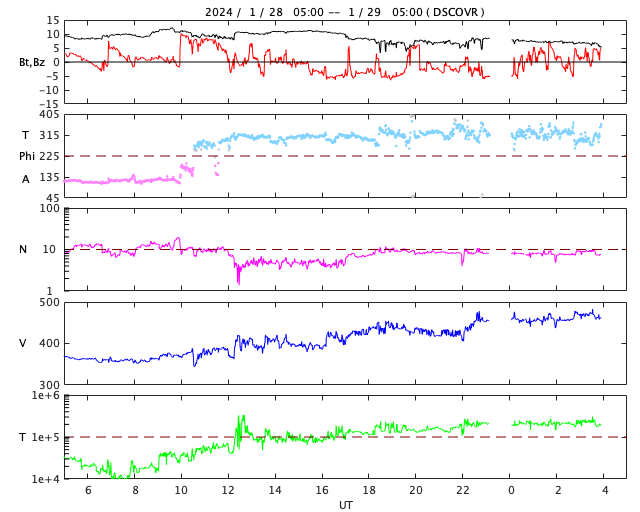Select the '100' tick on density axis

tap(49, 208)
